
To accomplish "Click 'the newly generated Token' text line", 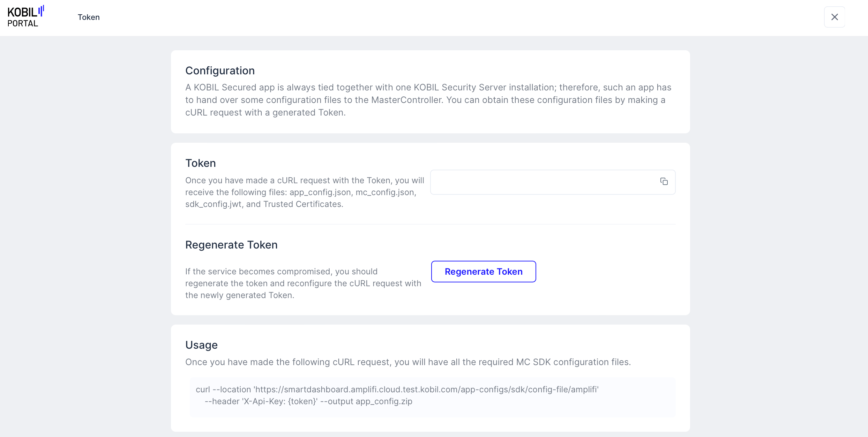I will point(240,295).
